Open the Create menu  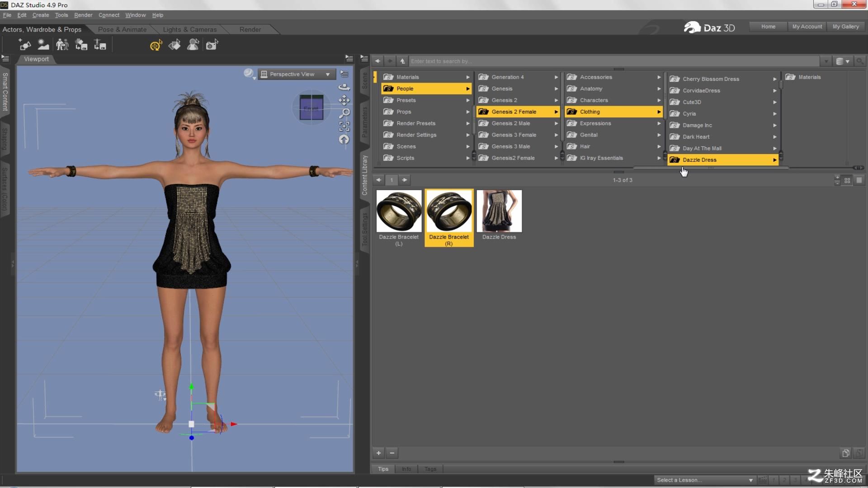(x=41, y=15)
